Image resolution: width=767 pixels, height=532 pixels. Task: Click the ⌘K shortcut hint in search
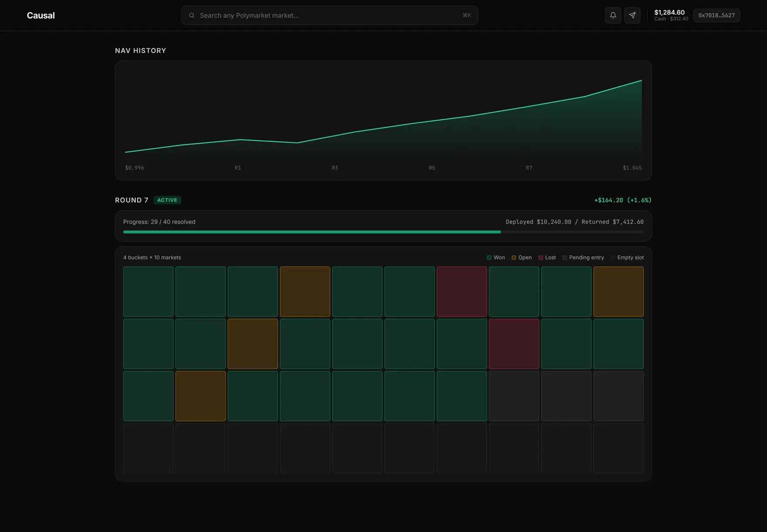(467, 15)
